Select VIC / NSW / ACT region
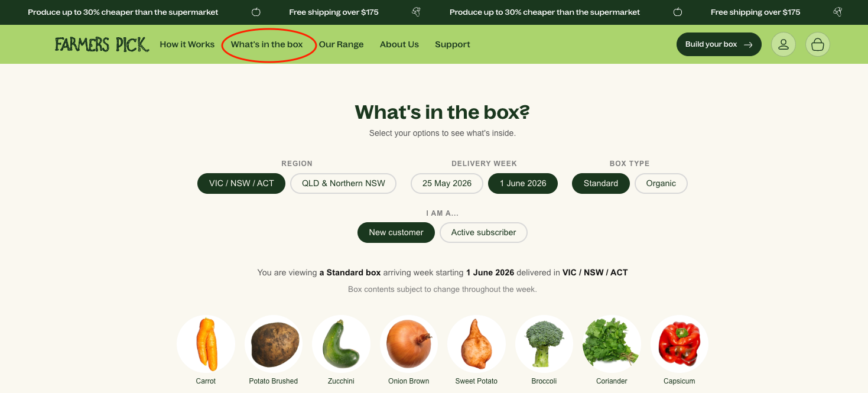 pos(241,183)
